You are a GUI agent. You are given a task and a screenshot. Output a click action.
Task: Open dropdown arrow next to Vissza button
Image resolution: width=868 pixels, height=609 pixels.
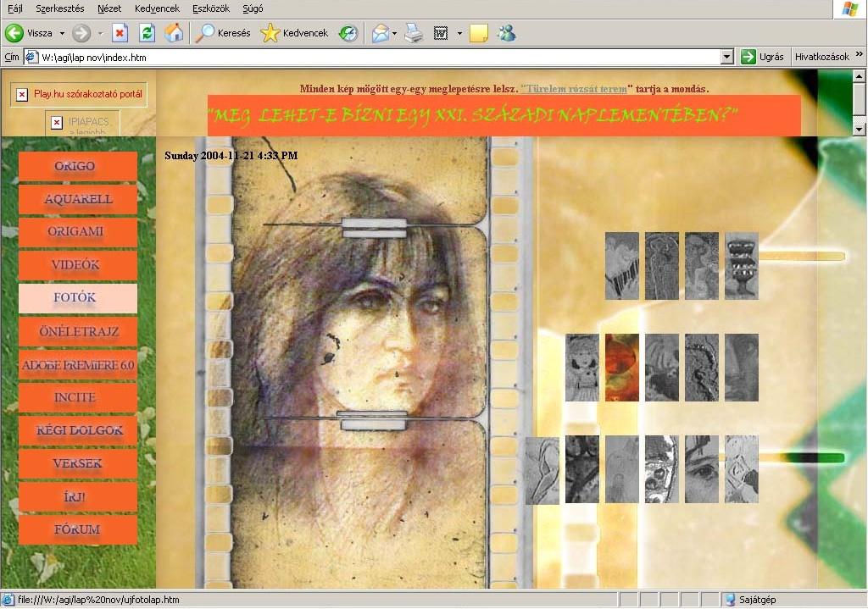click(x=62, y=34)
